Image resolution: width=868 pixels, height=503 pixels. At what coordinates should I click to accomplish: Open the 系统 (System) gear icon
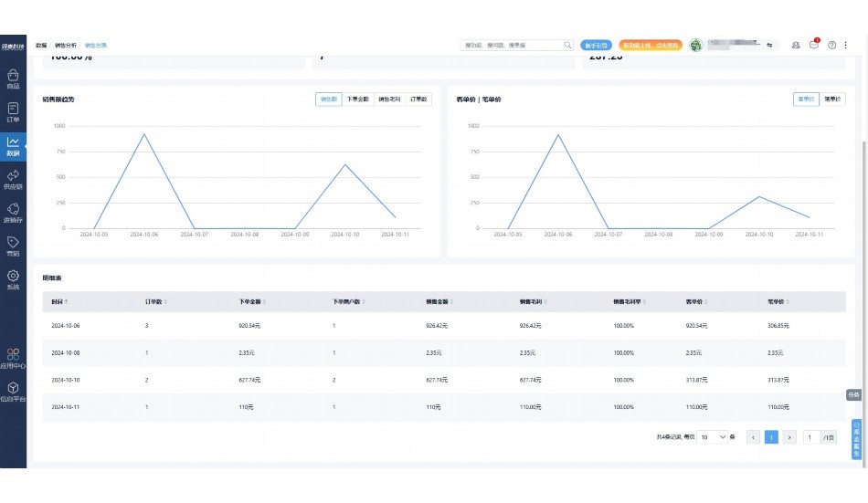coord(13,278)
